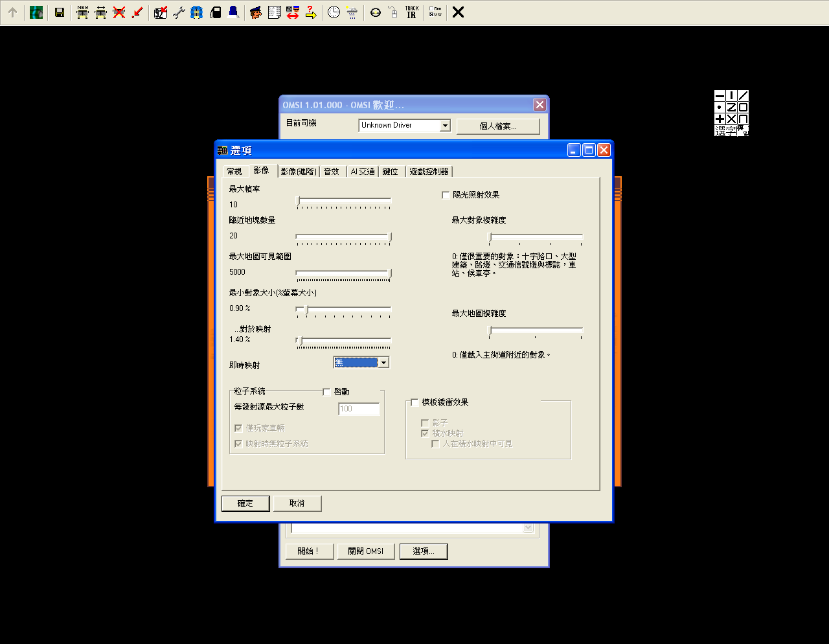Click the 選項... button in OMSI window
Screen dimensions: 829x644
424,551
